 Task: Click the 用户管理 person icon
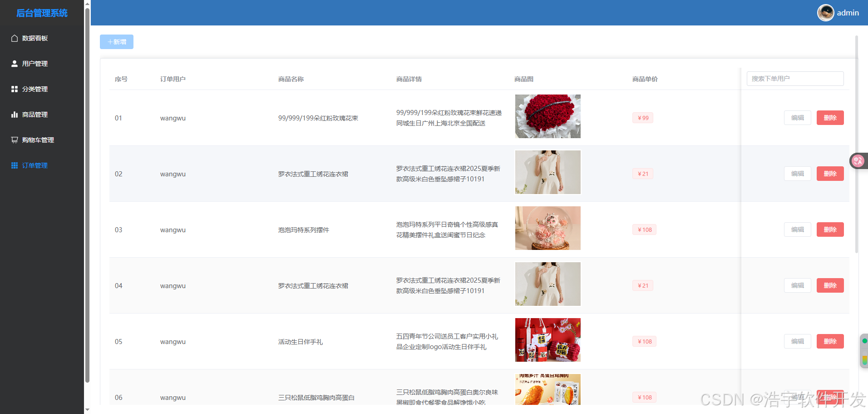(x=15, y=64)
